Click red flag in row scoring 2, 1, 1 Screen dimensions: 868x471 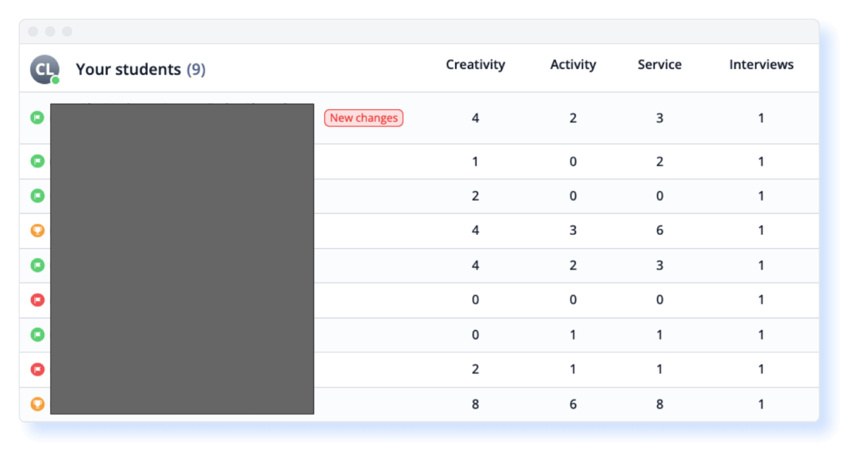tap(37, 369)
